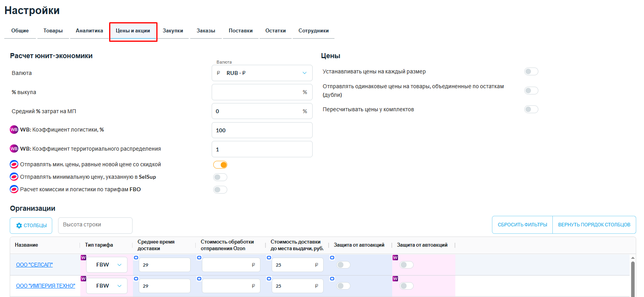Open the Сотрудники tab
The height and width of the screenshot is (297, 644).
click(313, 31)
